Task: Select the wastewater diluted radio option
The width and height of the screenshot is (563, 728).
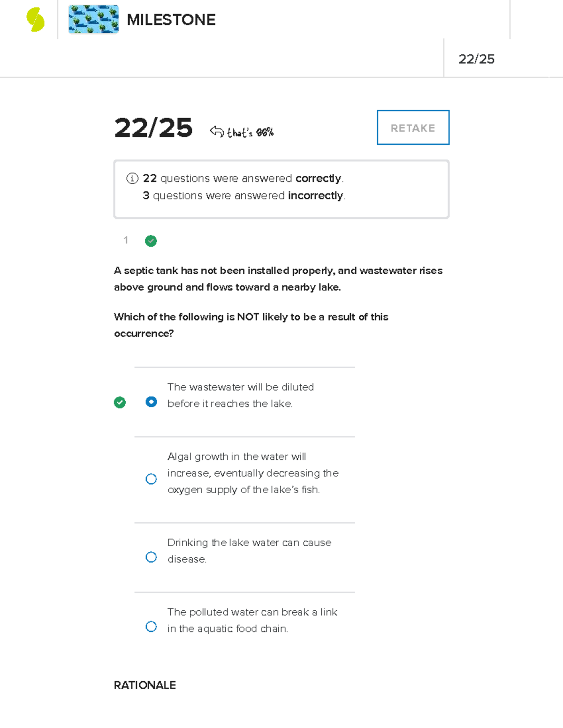Action: coord(151,402)
